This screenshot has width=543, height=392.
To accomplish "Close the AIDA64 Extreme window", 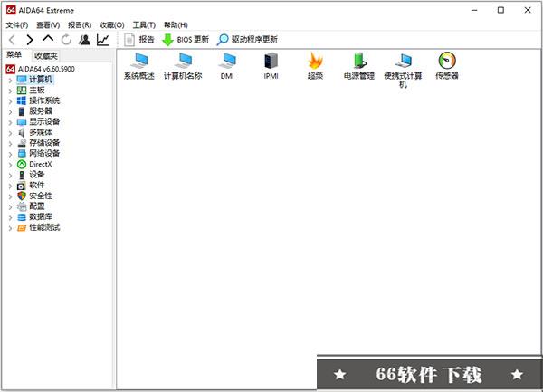I will pos(528,10).
